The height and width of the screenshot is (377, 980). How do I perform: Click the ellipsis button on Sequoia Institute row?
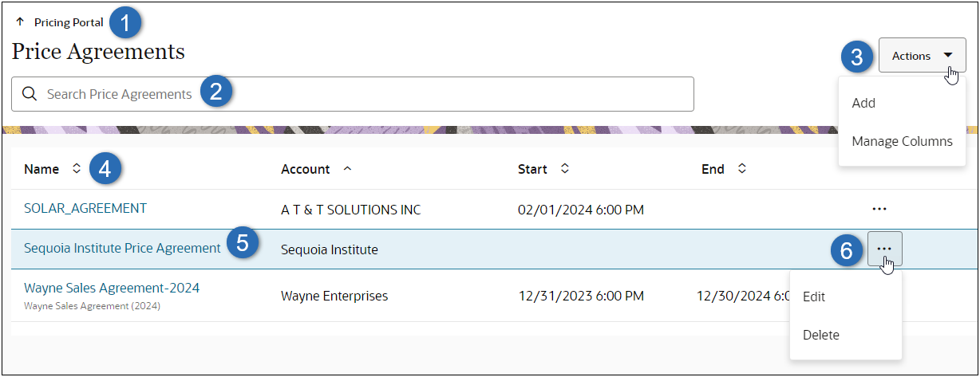pos(884,249)
